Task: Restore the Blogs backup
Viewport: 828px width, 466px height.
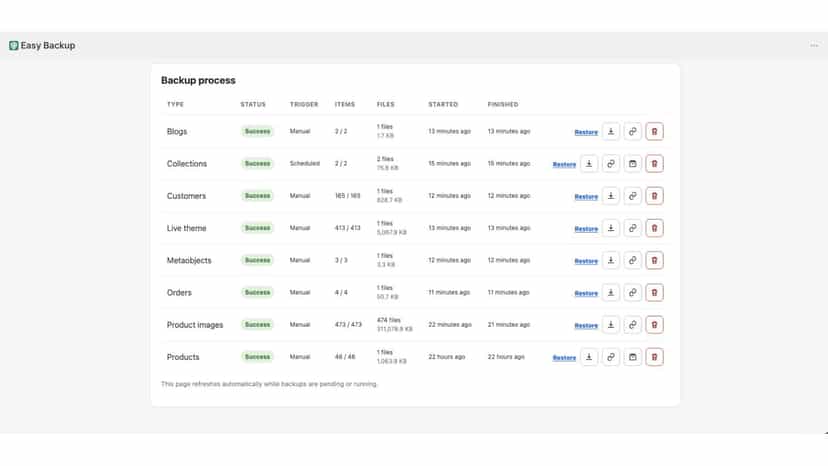Action: pos(586,132)
